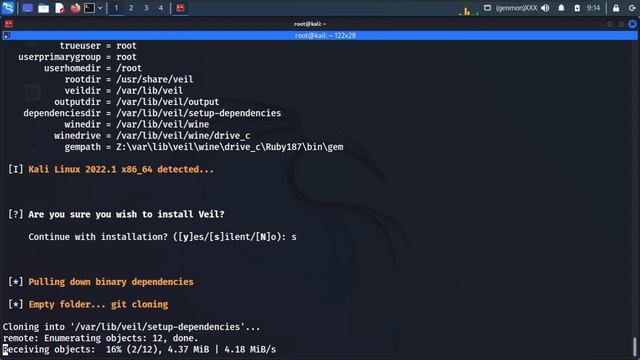640x360 pixels.
Task: Click the outputdir = /var/lib/veil/output line
Action: 137,102
